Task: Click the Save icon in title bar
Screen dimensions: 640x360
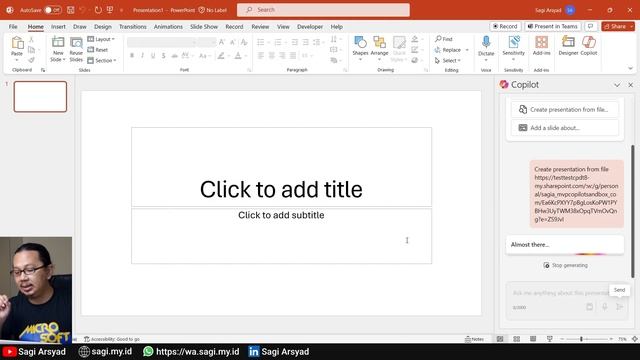Action: (71, 10)
